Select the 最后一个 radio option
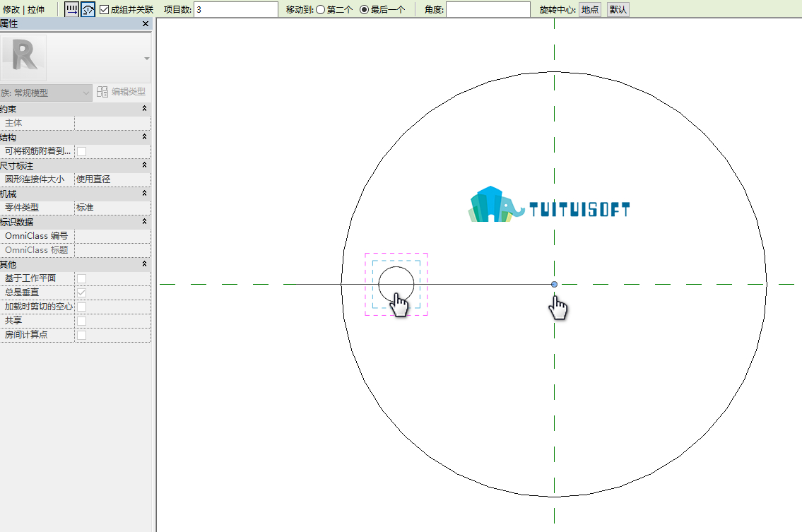Viewport: 802px width, 532px height. pos(364,9)
